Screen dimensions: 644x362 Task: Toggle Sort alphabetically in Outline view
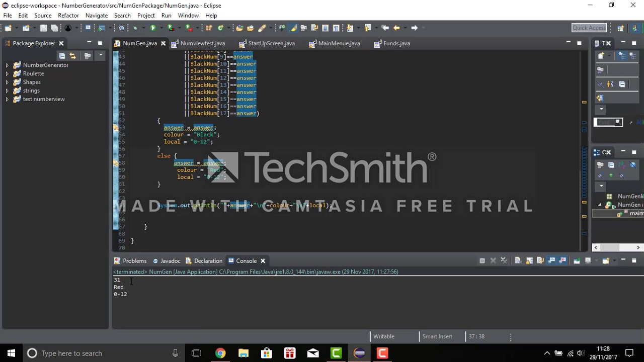622,165
